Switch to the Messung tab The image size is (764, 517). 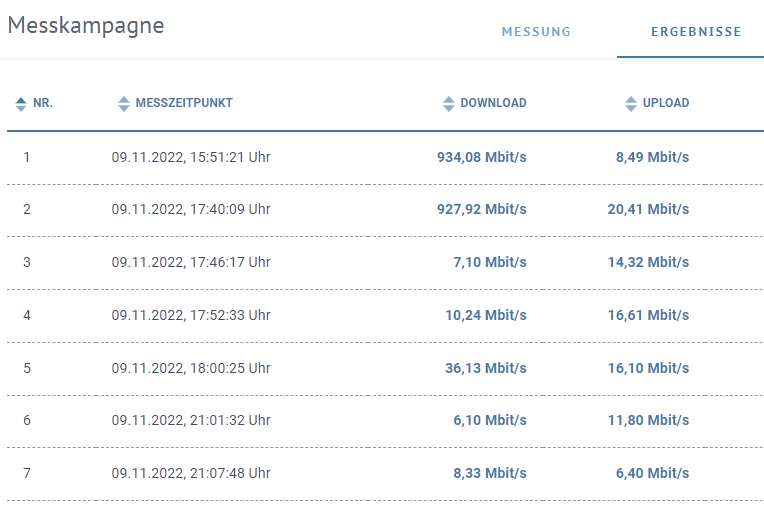click(536, 31)
